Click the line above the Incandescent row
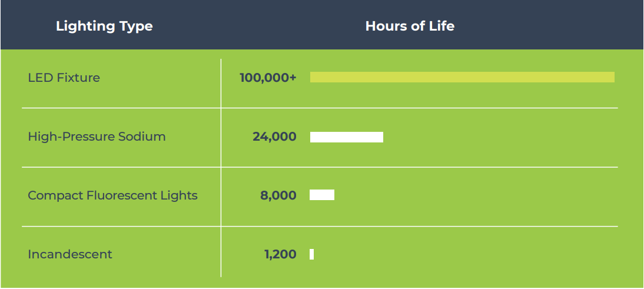Screen dimensions: 644x289 [x=320, y=226]
